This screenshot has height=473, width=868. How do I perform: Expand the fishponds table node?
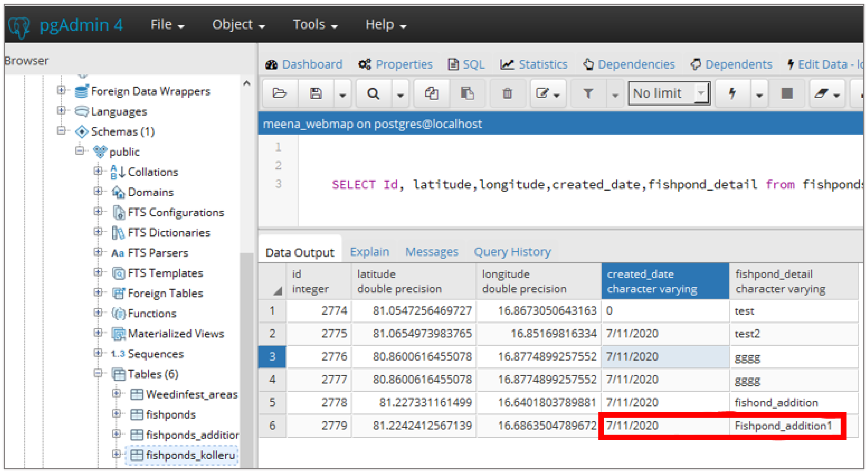116,413
